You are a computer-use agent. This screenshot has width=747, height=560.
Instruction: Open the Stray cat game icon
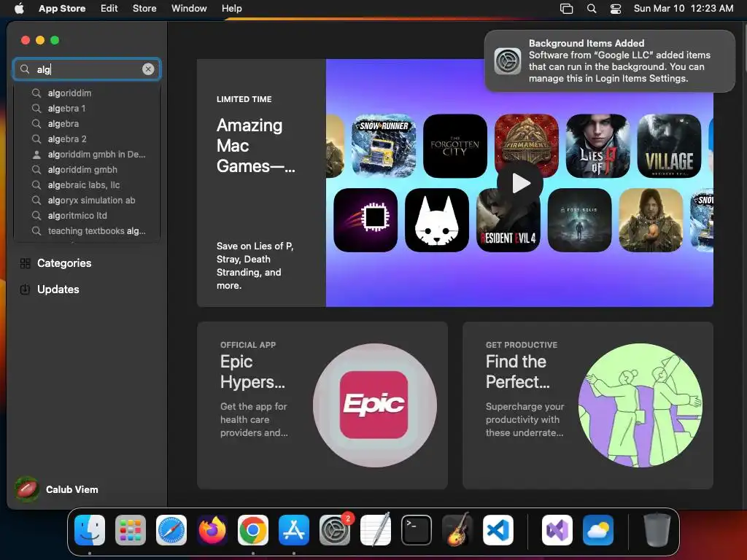[437, 220]
